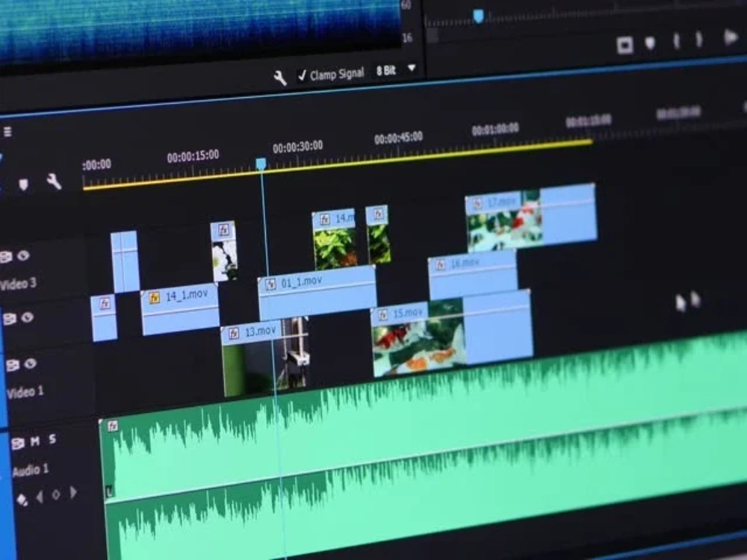Select the tall unlabeled blue clip on Video 3
The height and width of the screenshot is (560, 747).
click(x=125, y=261)
